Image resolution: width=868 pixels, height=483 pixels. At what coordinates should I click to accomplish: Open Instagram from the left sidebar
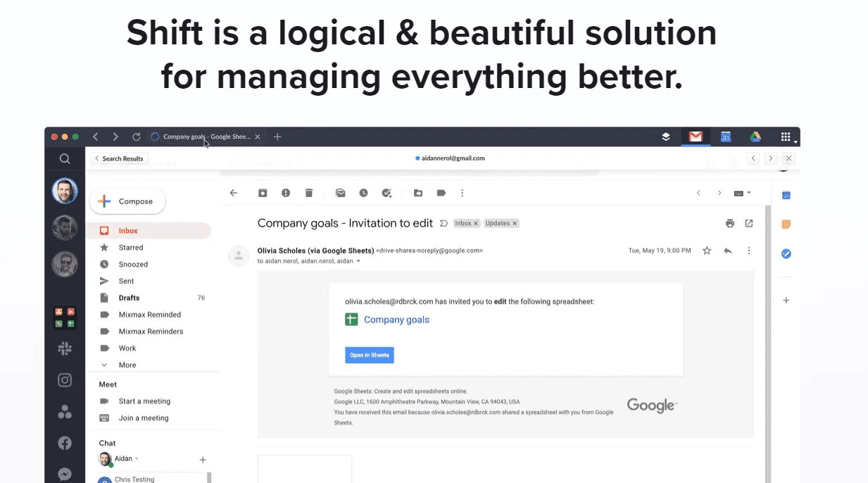click(65, 380)
